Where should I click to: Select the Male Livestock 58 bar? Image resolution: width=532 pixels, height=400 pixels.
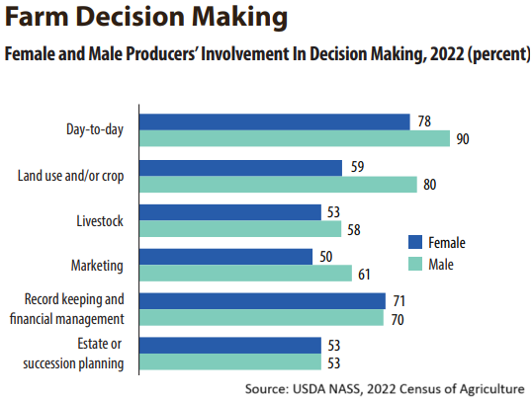click(x=240, y=228)
